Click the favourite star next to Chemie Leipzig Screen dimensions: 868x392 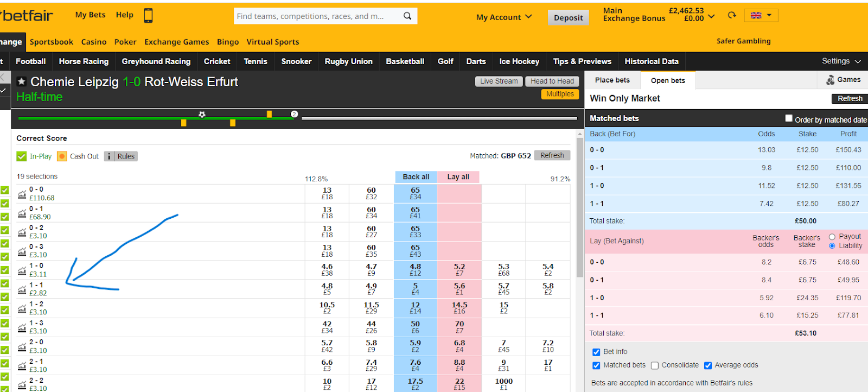tap(22, 82)
